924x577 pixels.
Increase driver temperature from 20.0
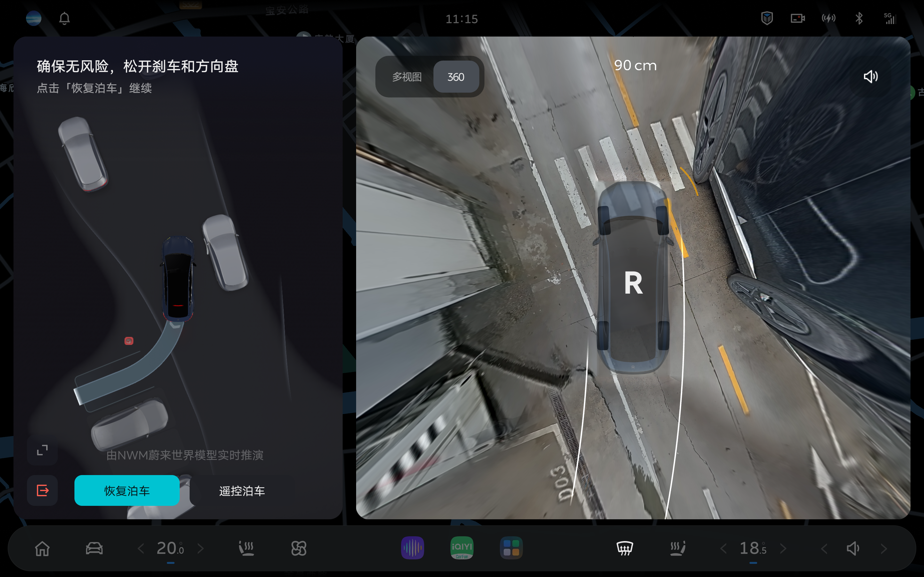[x=201, y=549]
